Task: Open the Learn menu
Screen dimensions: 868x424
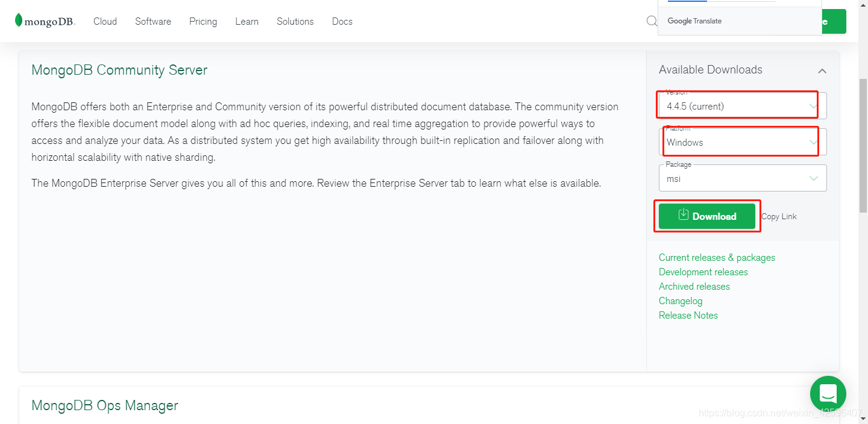Action: [x=247, y=21]
